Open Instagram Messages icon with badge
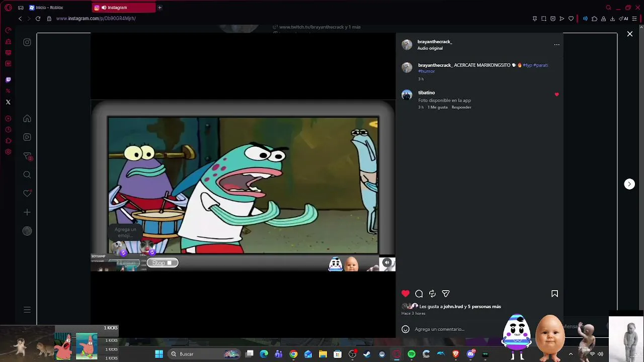Image resolution: width=644 pixels, height=362 pixels. (28, 156)
